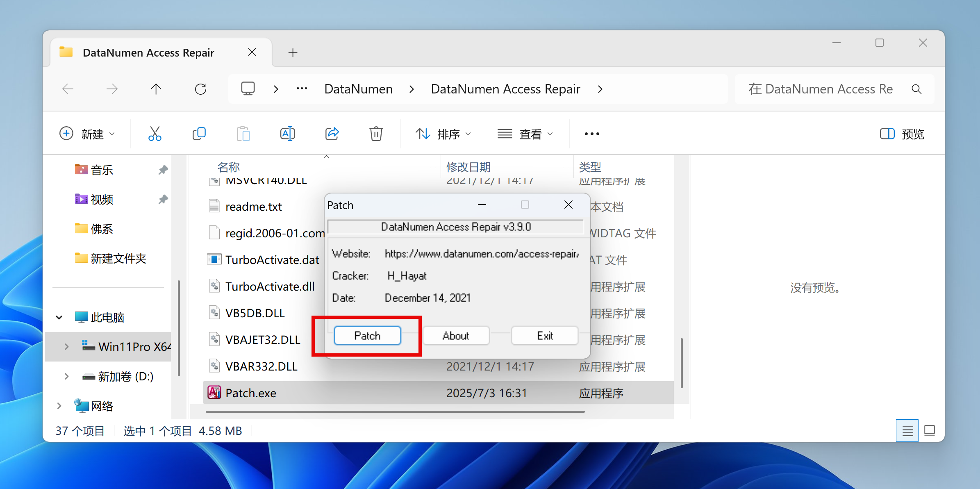Click the Rename icon in toolbar
Screen dimensions: 980x489
(x=287, y=134)
